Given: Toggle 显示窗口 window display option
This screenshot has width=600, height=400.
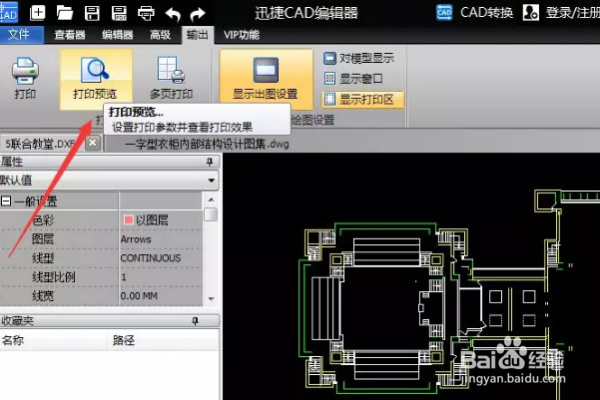Looking at the screenshot, I should tap(353, 79).
